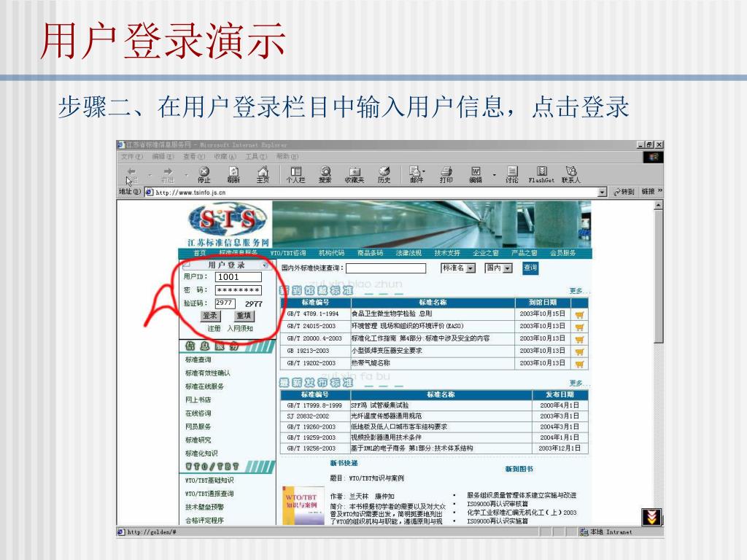Click cart icon for GB 19213-2003
The image size is (747, 560).
(x=579, y=351)
